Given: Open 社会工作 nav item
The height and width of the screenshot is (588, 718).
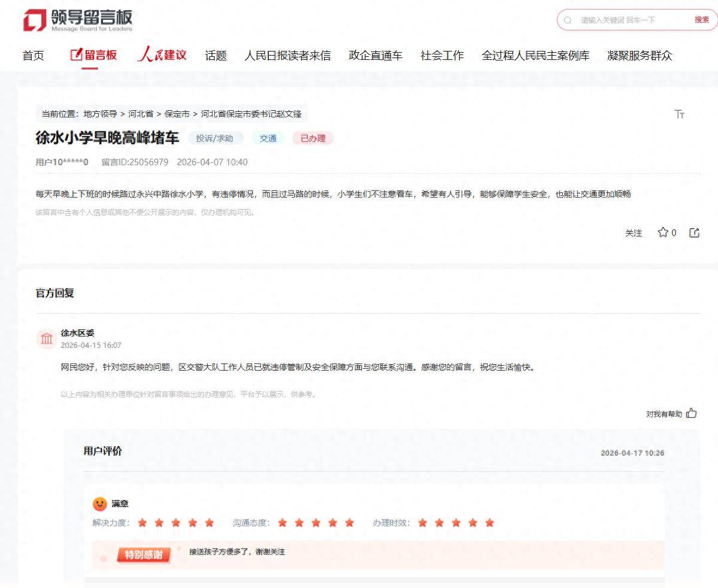Looking at the screenshot, I should [x=442, y=56].
